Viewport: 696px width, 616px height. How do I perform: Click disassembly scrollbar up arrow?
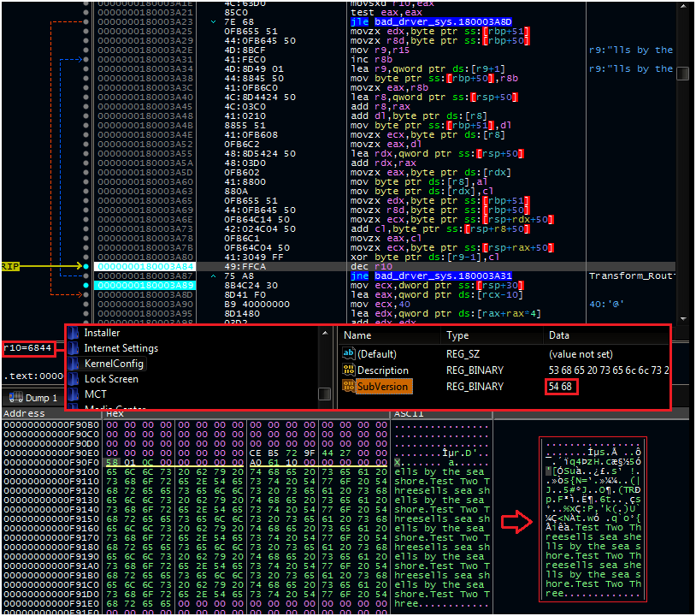[x=683, y=6]
